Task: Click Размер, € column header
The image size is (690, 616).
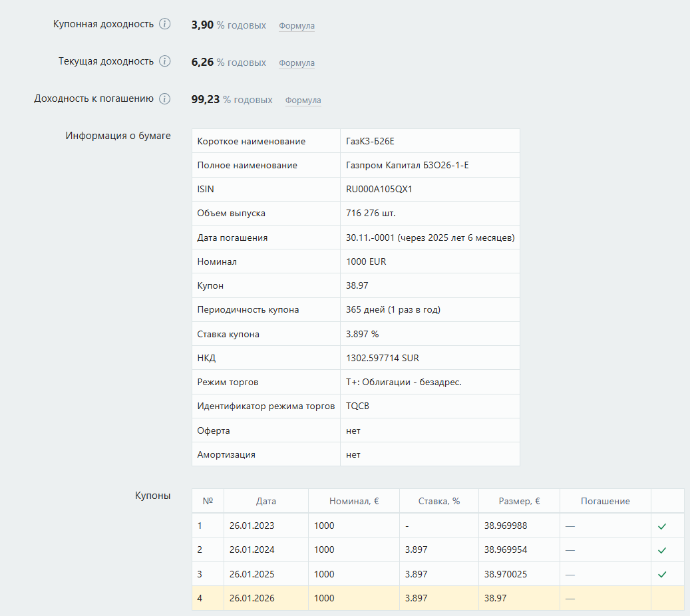Action: click(x=519, y=501)
